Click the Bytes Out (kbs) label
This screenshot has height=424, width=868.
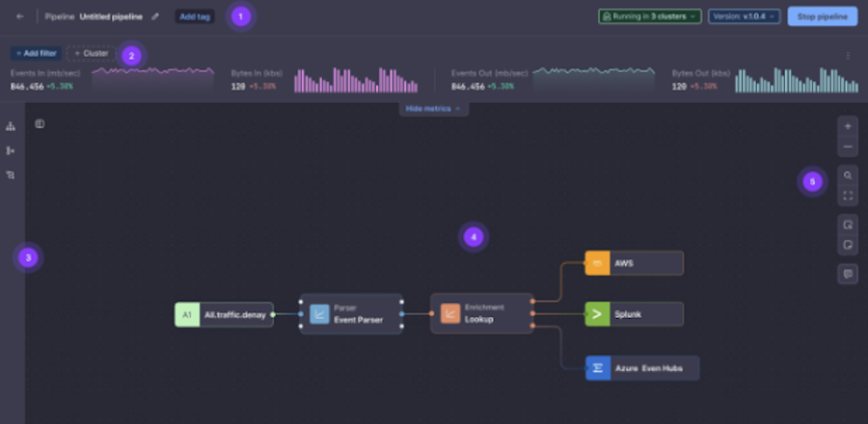pyautogui.click(x=701, y=73)
